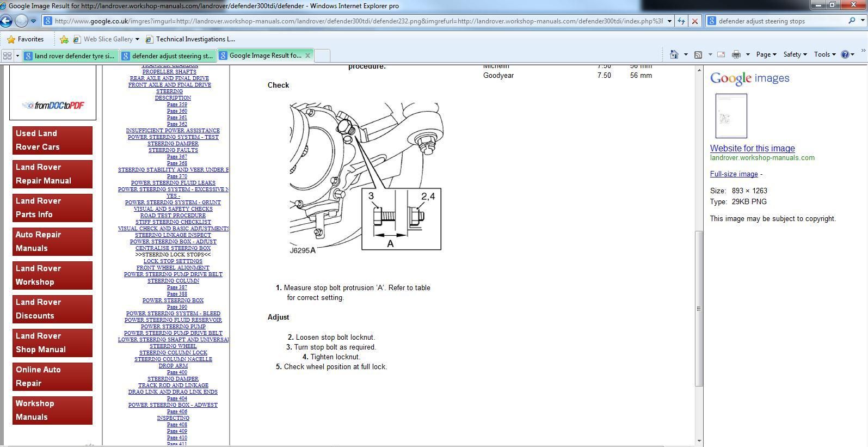Open the 'Website for this image' link
The image size is (868, 447).
click(752, 148)
